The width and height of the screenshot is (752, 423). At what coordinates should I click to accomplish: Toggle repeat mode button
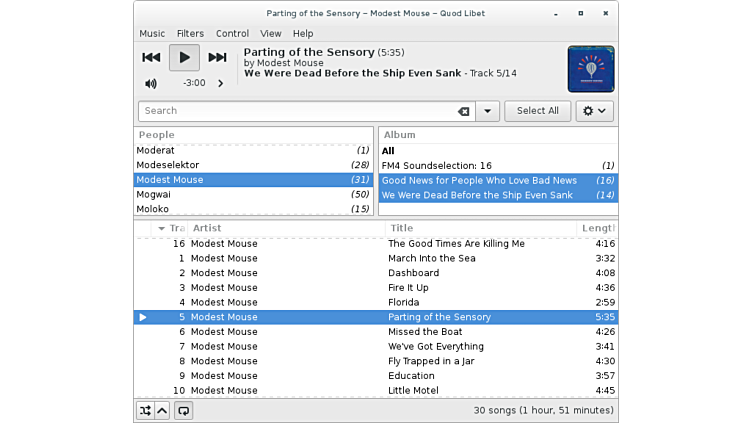click(184, 411)
